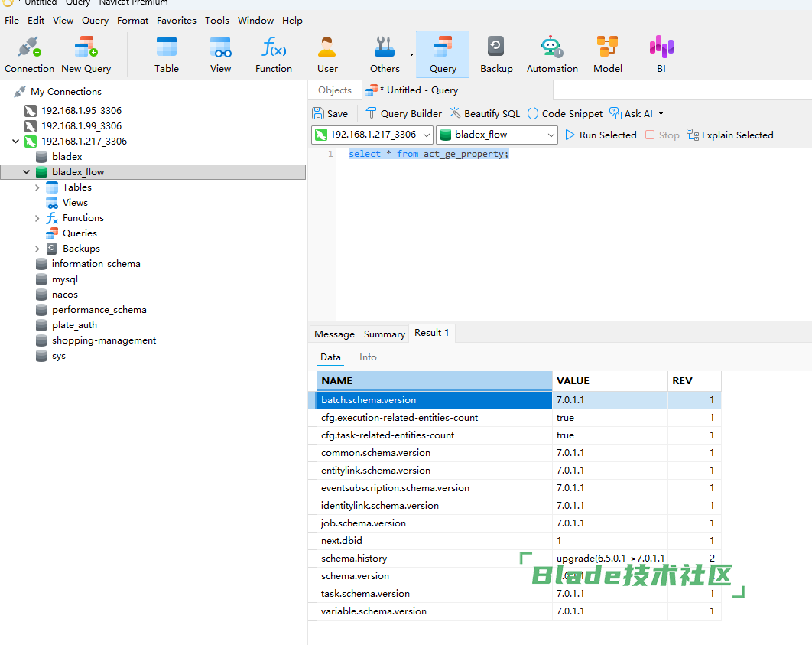Select the shopping-management database

tap(96, 340)
